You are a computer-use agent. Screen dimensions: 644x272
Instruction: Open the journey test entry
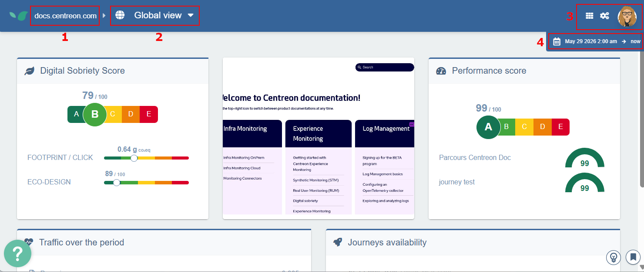tap(457, 182)
